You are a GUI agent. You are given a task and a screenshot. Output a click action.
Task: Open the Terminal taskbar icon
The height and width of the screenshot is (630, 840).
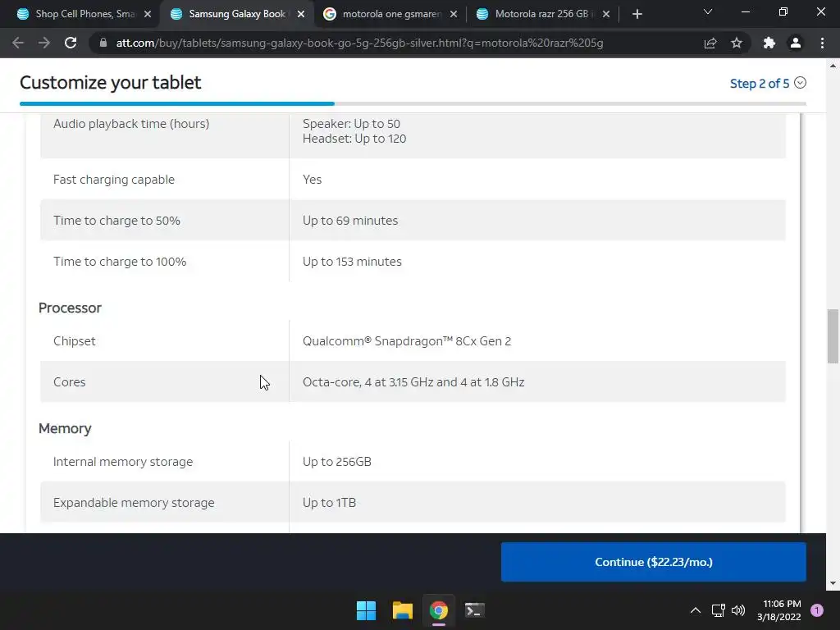point(474,610)
